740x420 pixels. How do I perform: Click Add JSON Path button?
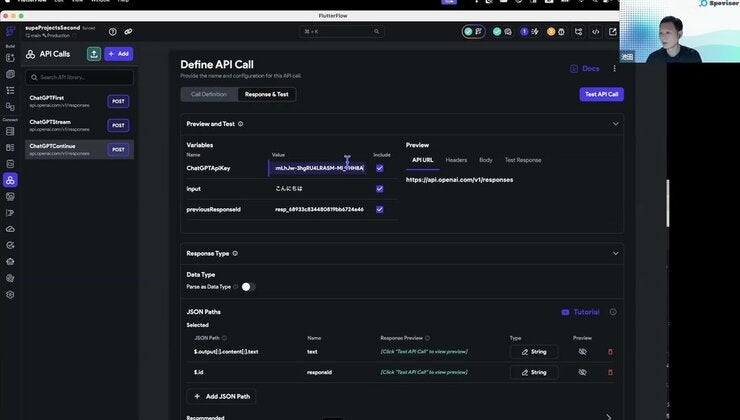pyautogui.click(x=222, y=396)
